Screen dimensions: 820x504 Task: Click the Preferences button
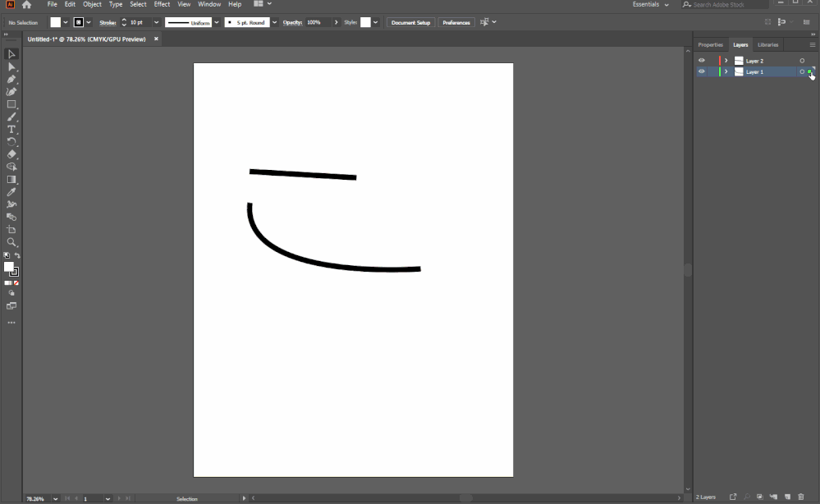coord(456,22)
